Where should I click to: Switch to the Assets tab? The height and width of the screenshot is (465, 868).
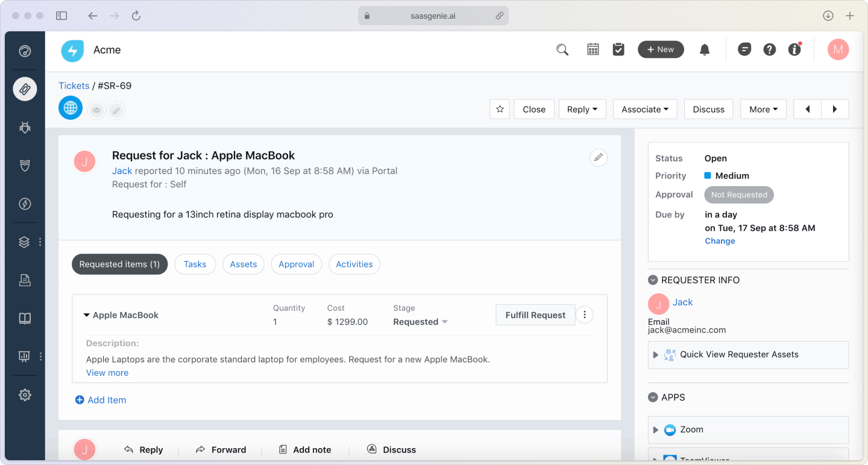(x=244, y=264)
